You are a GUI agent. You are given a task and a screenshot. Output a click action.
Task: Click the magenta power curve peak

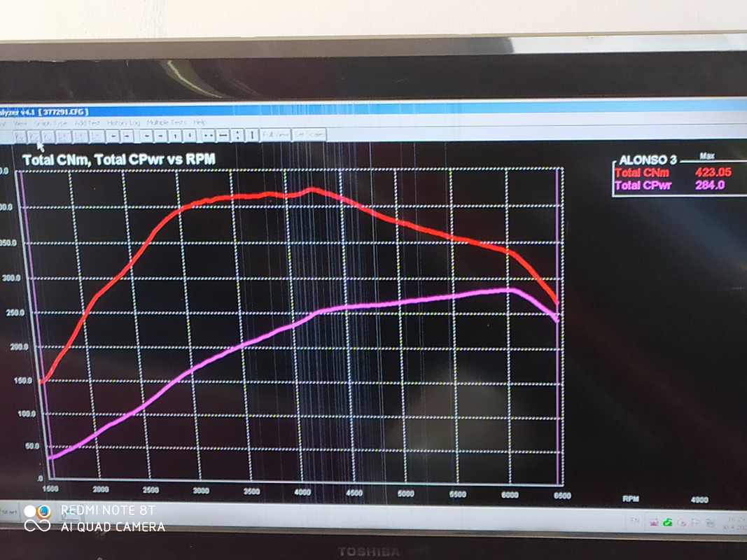coord(510,290)
